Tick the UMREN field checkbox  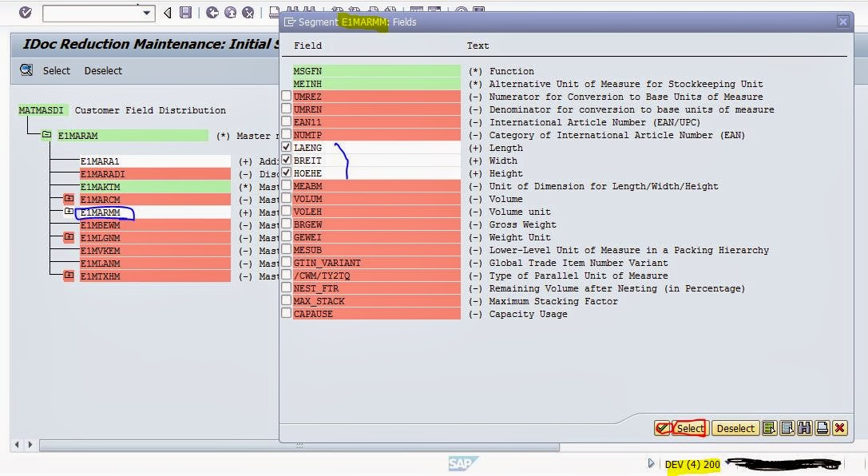click(x=286, y=109)
